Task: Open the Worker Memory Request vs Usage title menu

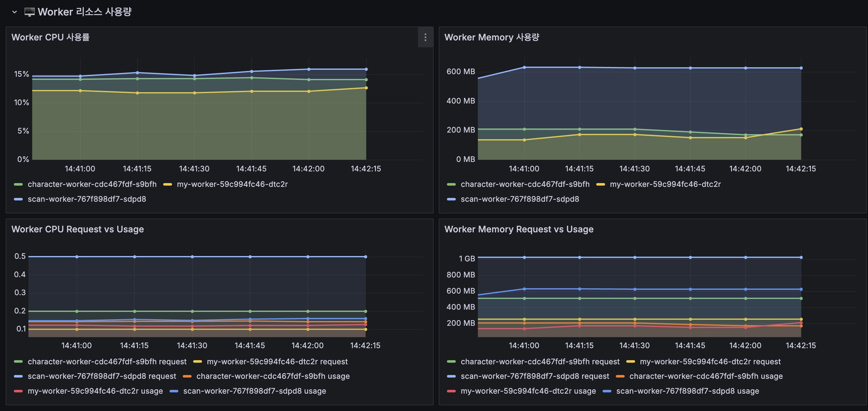Action: pos(519,229)
